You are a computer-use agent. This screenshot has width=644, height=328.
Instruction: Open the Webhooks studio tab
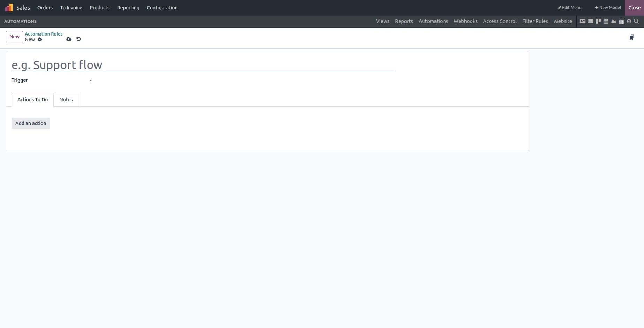465,21
